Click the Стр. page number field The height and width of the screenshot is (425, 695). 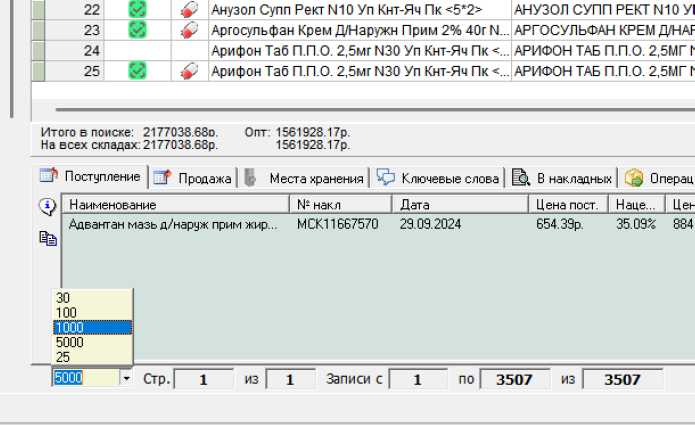click(x=203, y=380)
